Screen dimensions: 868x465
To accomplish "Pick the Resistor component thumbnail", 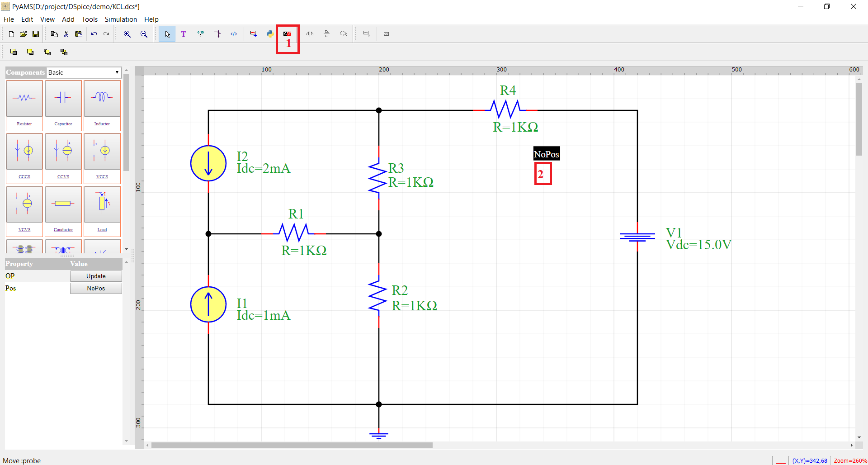I will (24, 98).
